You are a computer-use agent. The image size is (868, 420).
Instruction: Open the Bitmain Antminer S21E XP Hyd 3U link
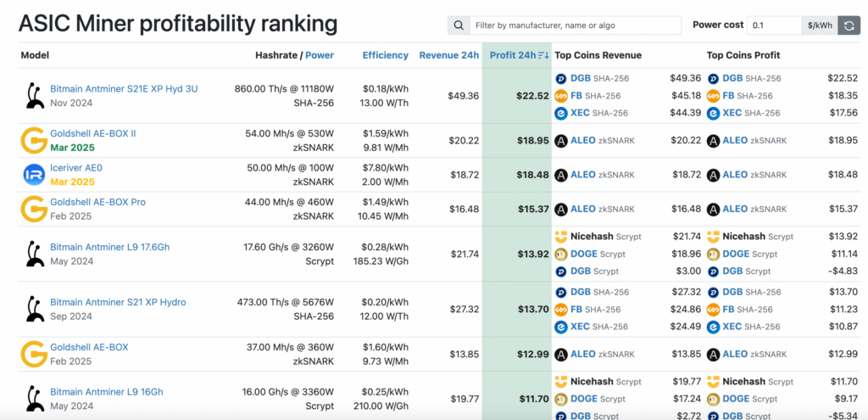click(124, 88)
